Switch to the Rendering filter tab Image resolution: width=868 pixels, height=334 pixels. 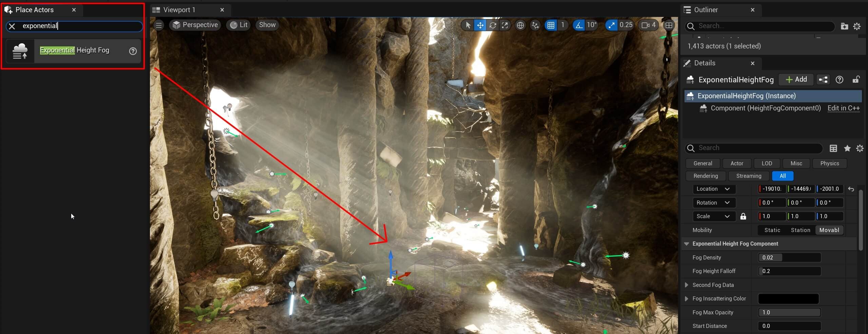coord(705,176)
